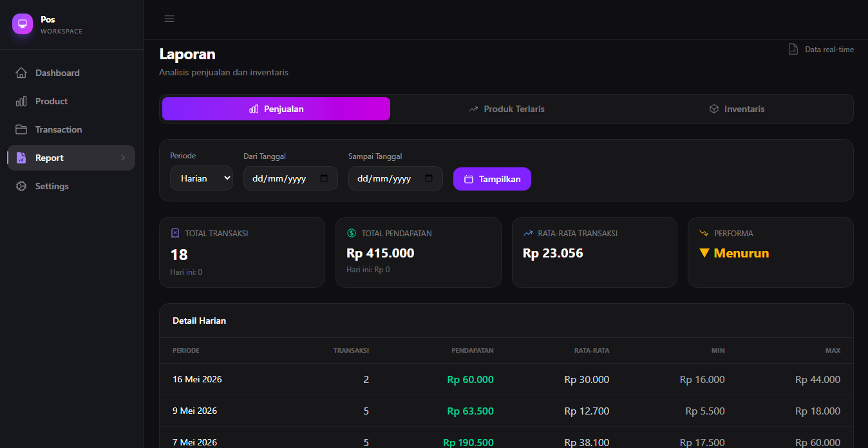Select the 7 Mei 2026 row date
Image resolution: width=868 pixels, height=448 pixels.
[x=194, y=442]
